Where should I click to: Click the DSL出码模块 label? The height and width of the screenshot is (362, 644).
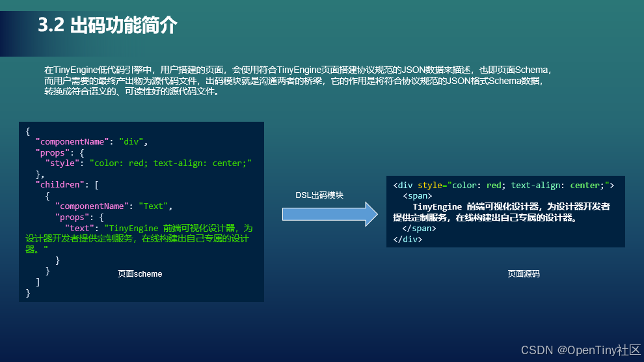pyautogui.click(x=319, y=195)
